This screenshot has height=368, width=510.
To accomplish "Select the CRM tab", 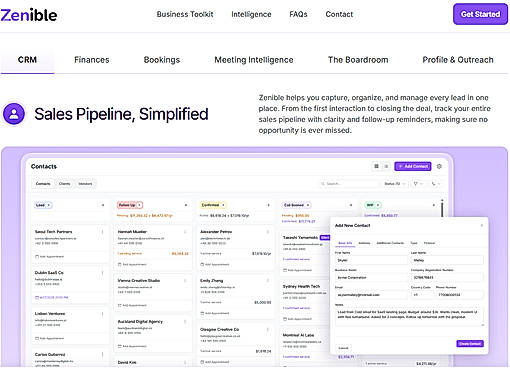I will point(27,60).
